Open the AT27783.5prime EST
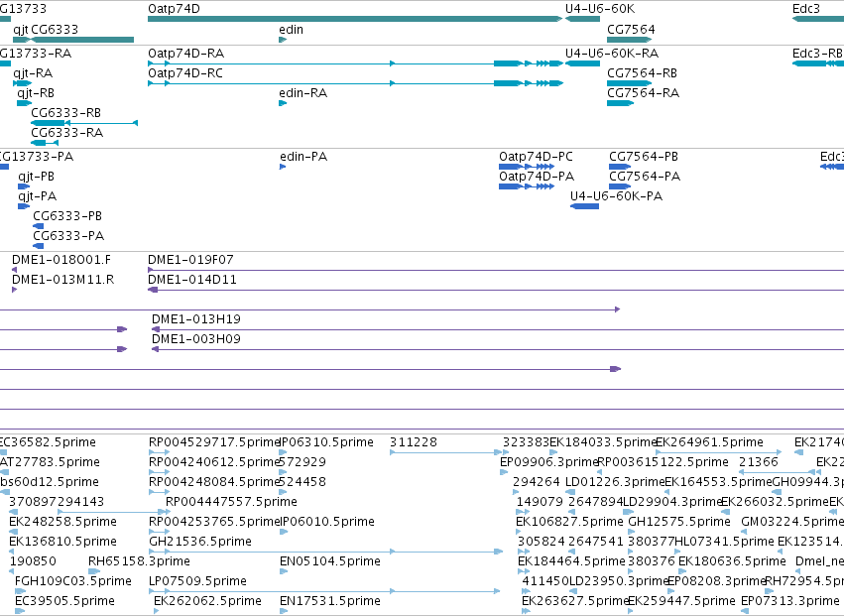 (5, 472)
